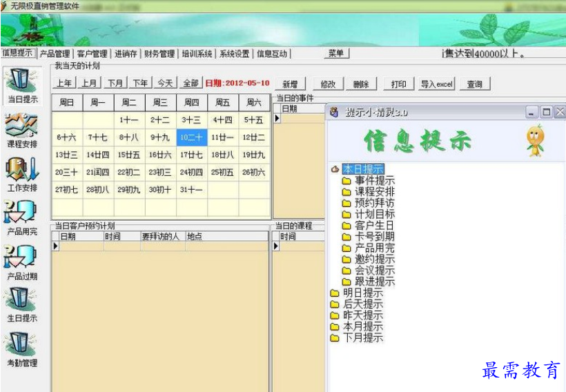Jump to today with 今天 button
Viewport: 566px width, 392px height.
166,84
